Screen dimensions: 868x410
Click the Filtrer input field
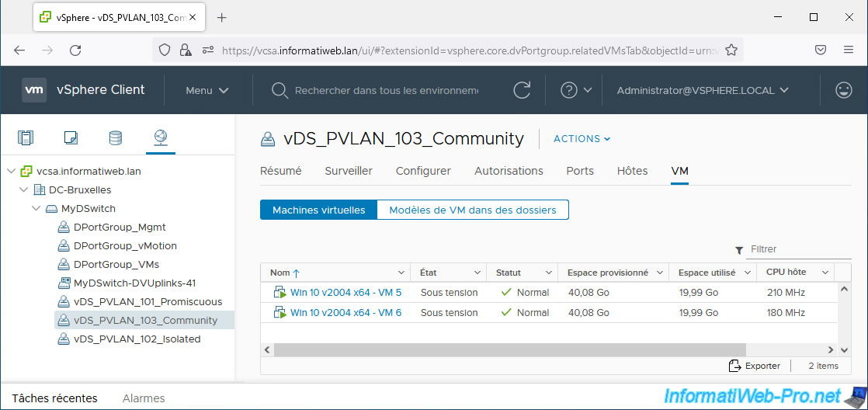pyautogui.click(x=800, y=249)
